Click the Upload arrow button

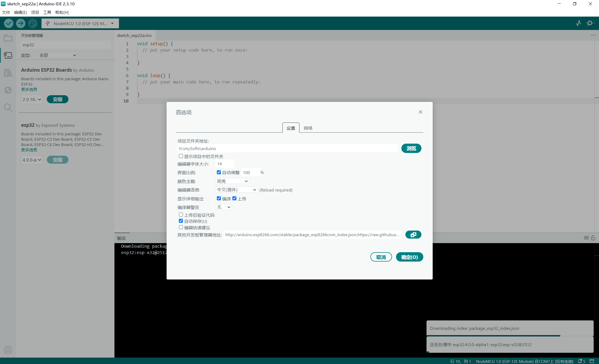pyautogui.click(x=21, y=24)
